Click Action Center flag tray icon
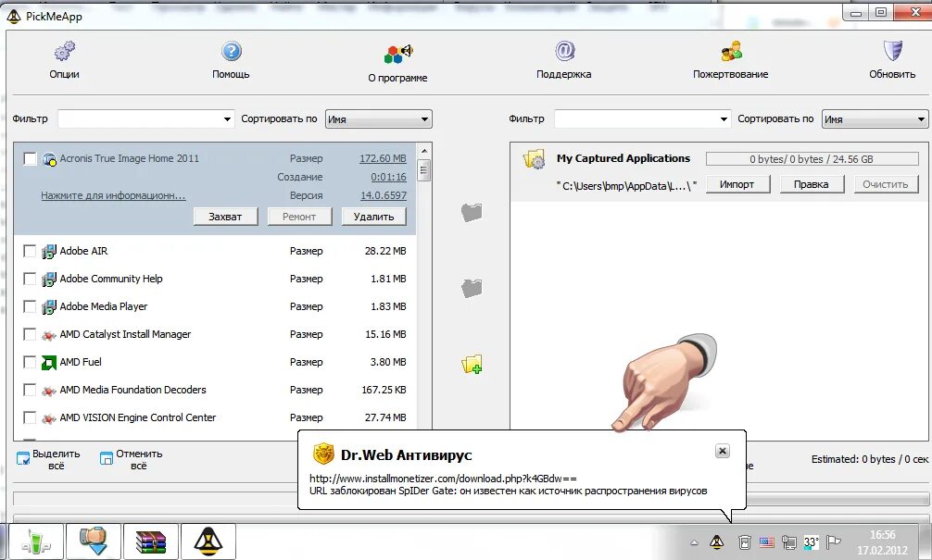Viewport: 932px width, 560px height. pos(834,541)
